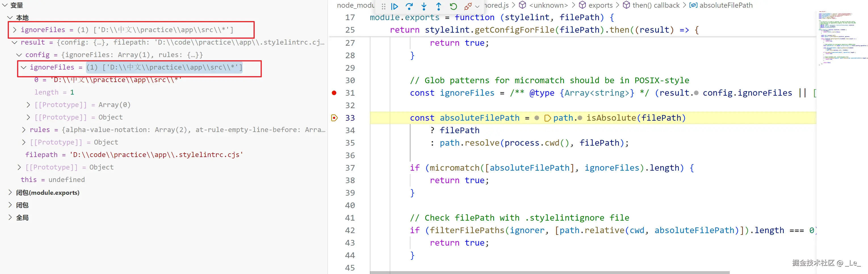Image resolution: width=868 pixels, height=274 pixels.
Task: Click the Step Over debug button
Action: (409, 7)
